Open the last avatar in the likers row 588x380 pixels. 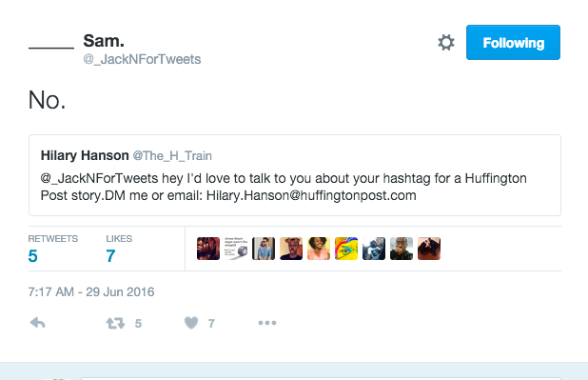429,249
